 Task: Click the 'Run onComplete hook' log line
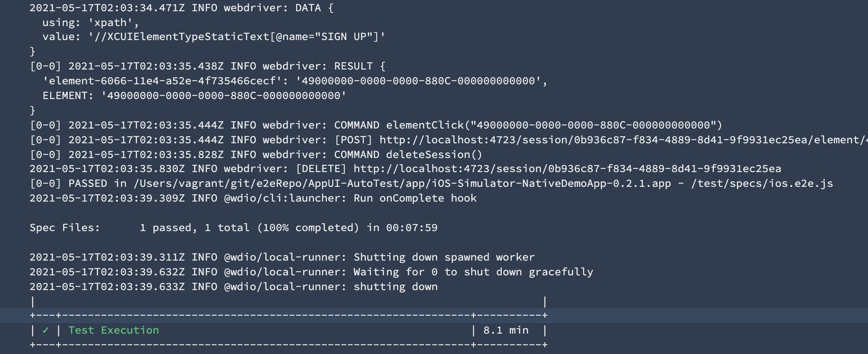click(415, 198)
